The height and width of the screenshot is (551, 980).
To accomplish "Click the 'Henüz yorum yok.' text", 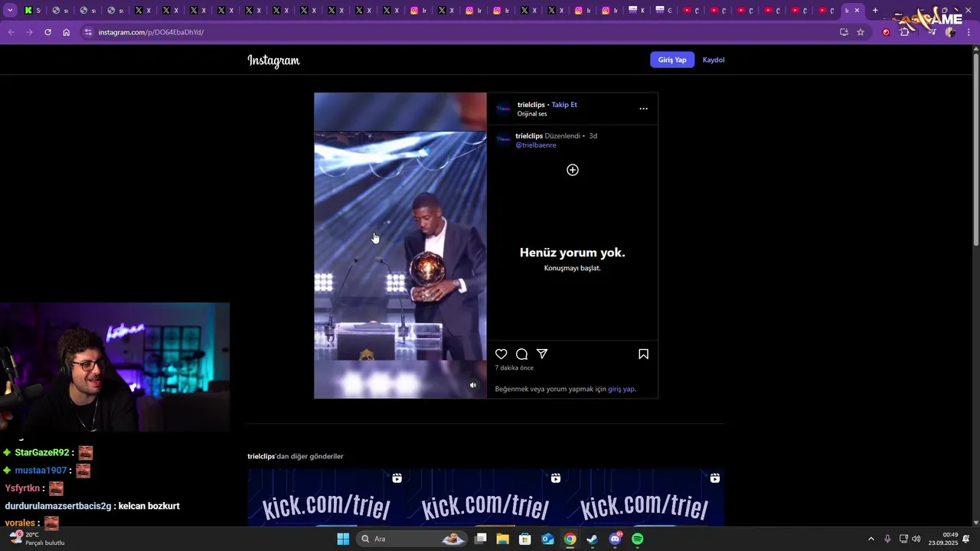I will click(572, 253).
